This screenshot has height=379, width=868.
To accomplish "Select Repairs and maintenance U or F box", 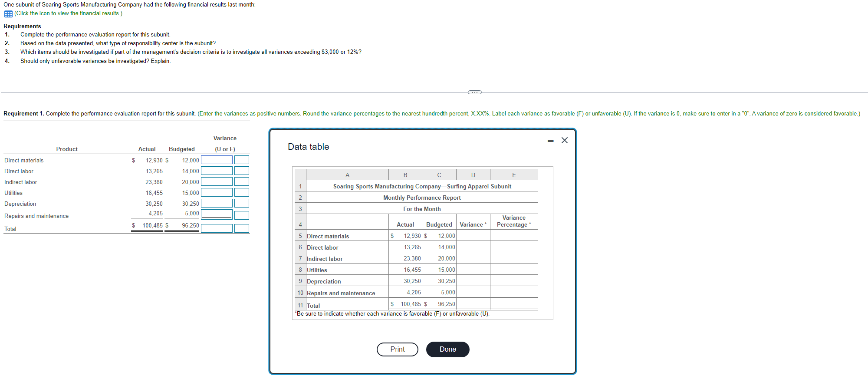I will tap(242, 215).
